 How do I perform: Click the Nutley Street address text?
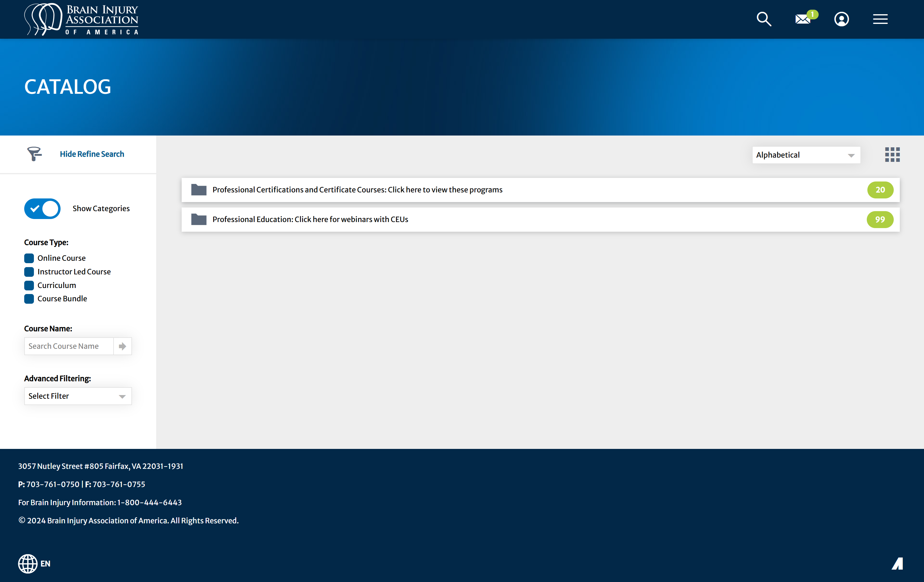[101, 466]
